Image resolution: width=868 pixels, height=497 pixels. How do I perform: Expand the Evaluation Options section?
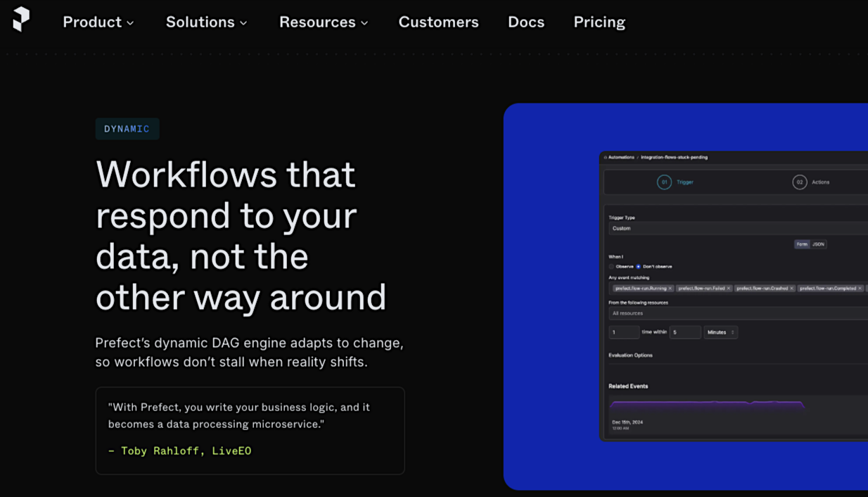[630, 356]
